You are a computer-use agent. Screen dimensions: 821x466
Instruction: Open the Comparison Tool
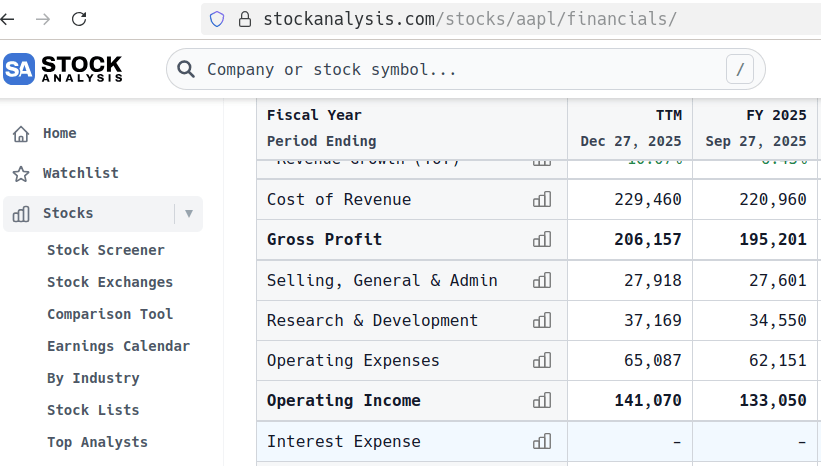[x=110, y=314]
